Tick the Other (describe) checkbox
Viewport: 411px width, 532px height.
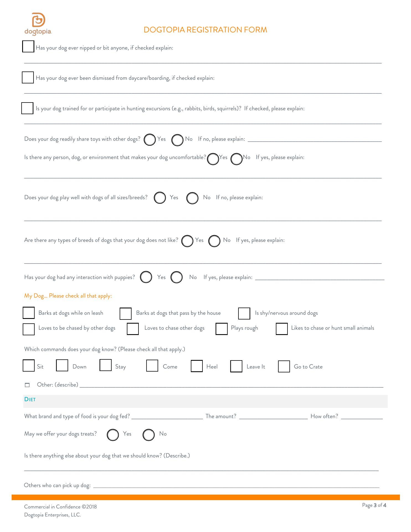point(27,385)
